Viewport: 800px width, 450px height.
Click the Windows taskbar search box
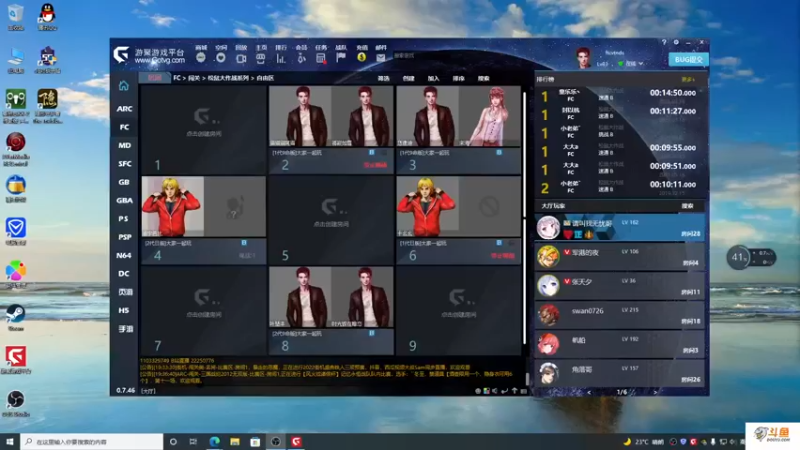click(92, 441)
